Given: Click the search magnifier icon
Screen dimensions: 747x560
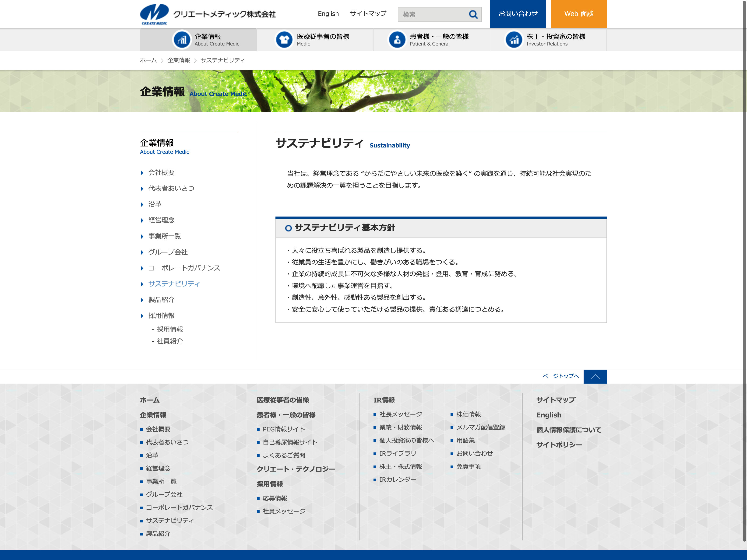Looking at the screenshot, I should (x=473, y=14).
